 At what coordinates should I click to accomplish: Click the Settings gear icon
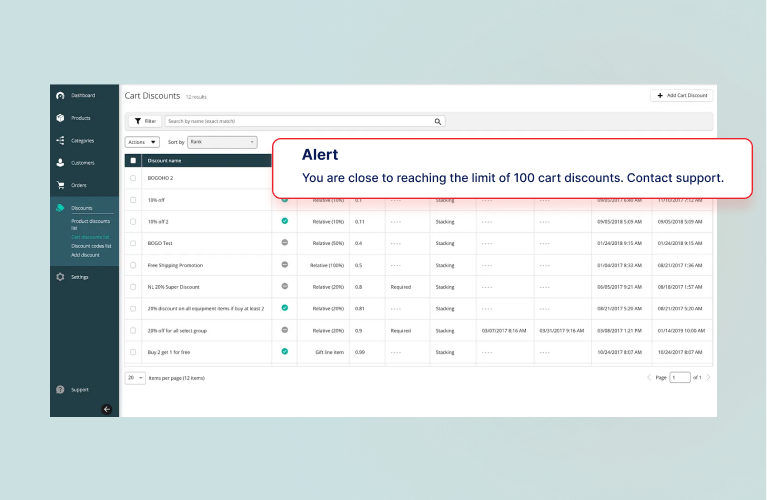[60, 277]
